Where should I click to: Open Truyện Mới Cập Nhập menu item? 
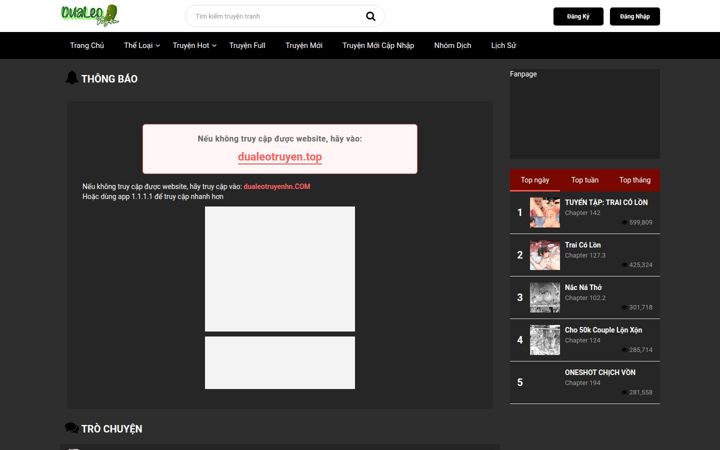click(378, 45)
